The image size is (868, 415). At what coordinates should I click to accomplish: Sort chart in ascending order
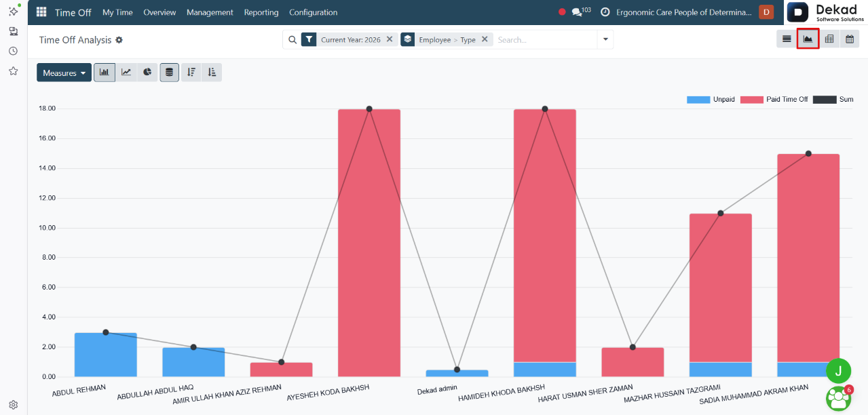(212, 73)
